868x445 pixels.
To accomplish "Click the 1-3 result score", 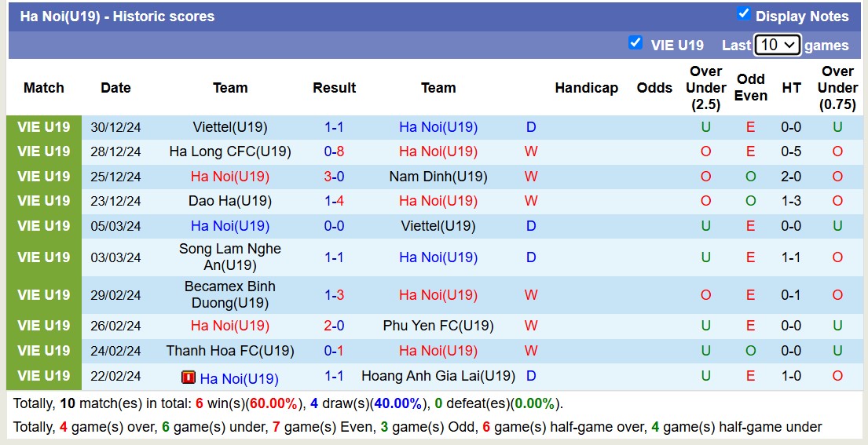I will click(x=335, y=294).
